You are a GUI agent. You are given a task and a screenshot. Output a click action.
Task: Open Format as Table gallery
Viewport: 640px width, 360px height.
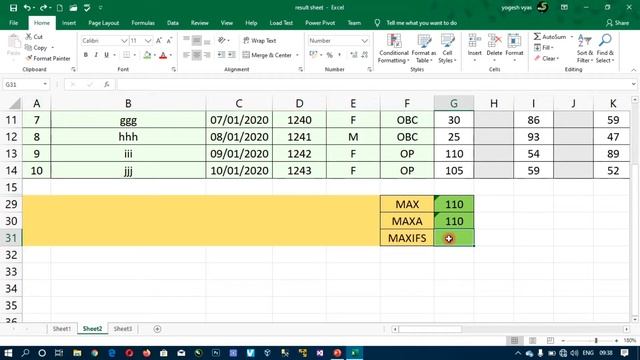424,49
